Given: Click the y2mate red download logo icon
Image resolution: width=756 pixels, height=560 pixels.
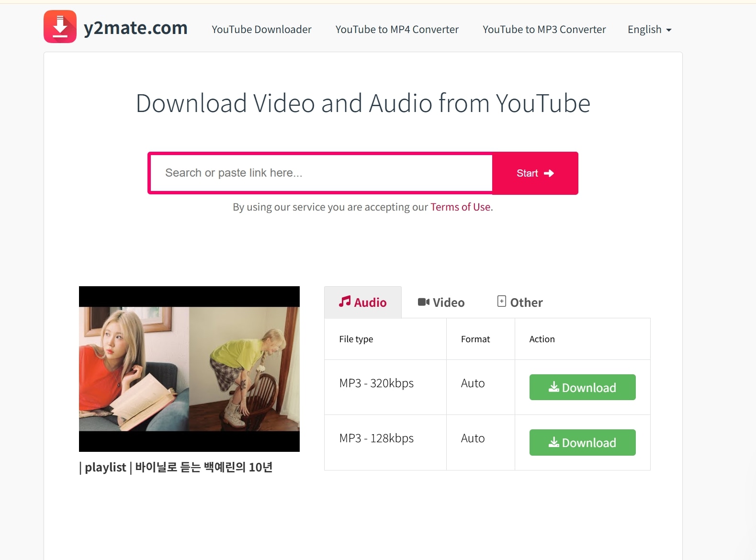Looking at the screenshot, I should pyautogui.click(x=60, y=27).
